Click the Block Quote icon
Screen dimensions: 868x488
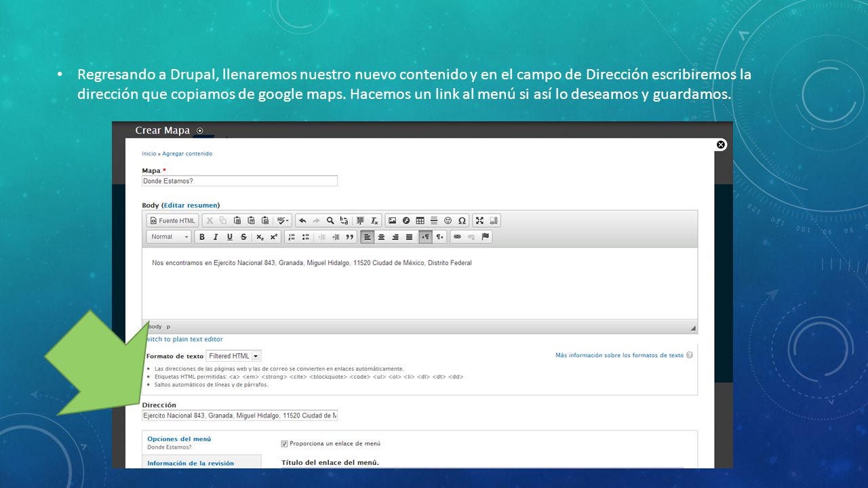tap(350, 237)
